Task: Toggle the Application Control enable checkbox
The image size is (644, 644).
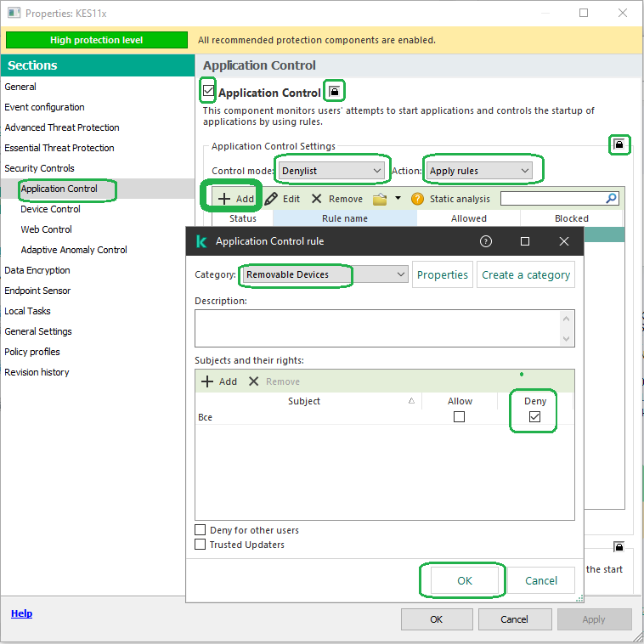Action: tap(208, 90)
